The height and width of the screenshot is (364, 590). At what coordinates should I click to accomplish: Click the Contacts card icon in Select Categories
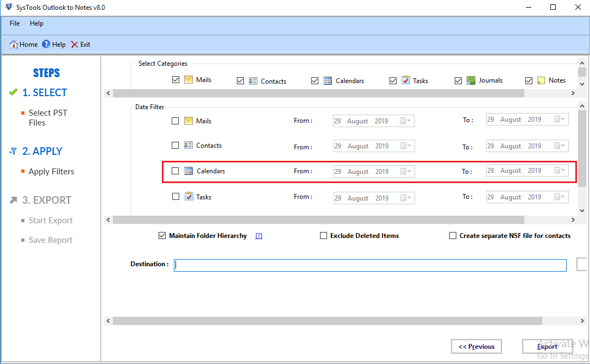(253, 81)
